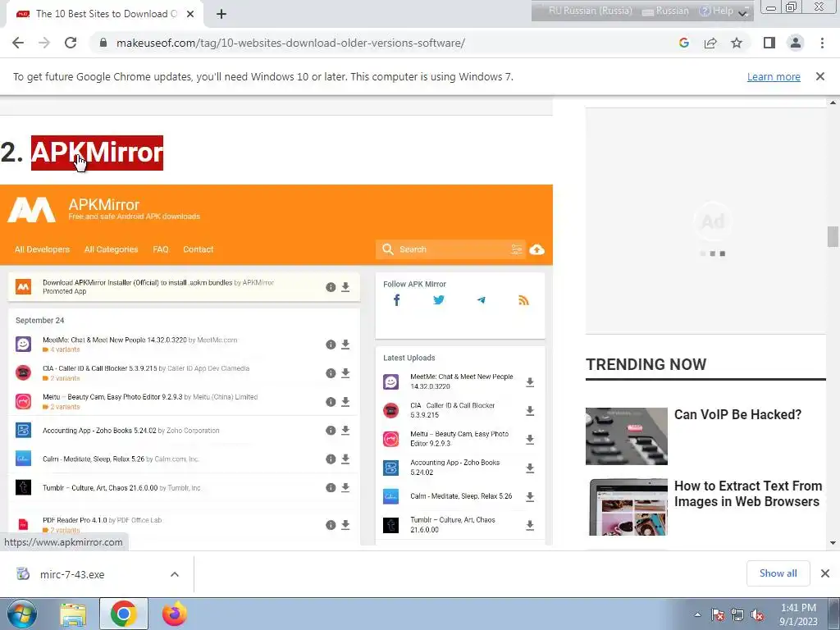Show hidden system tray icons
Screen dimensions: 840x630
tap(697, 614)
